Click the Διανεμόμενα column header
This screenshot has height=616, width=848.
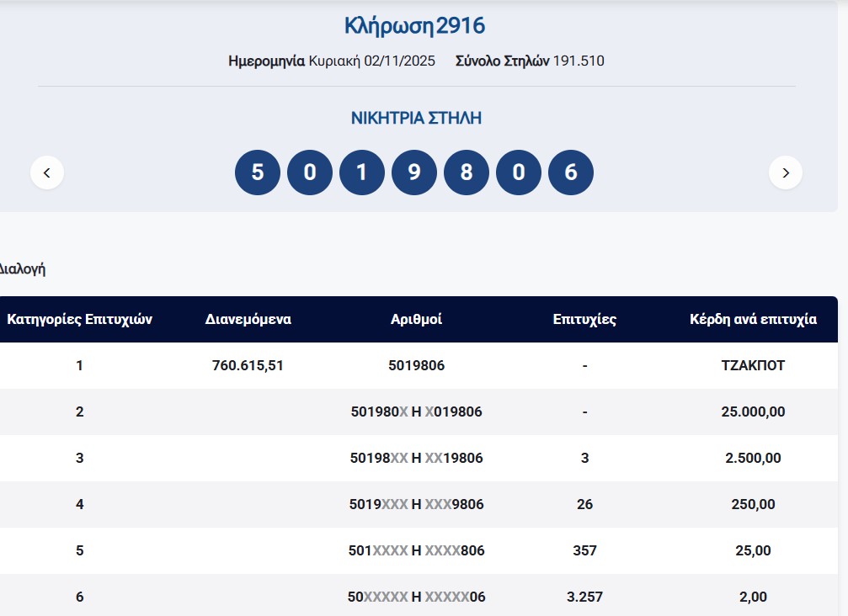click(x=248, y=320)
